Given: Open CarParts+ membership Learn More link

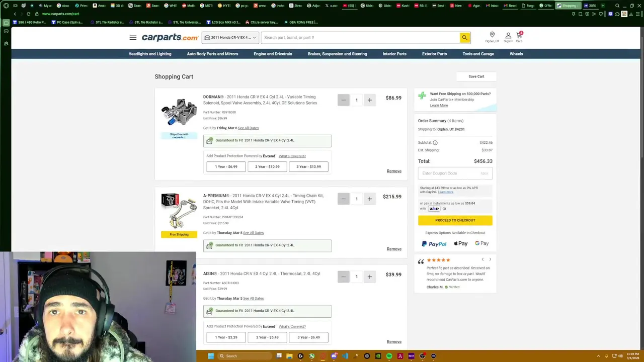Looking at the screenshot, I should (439, 106).
